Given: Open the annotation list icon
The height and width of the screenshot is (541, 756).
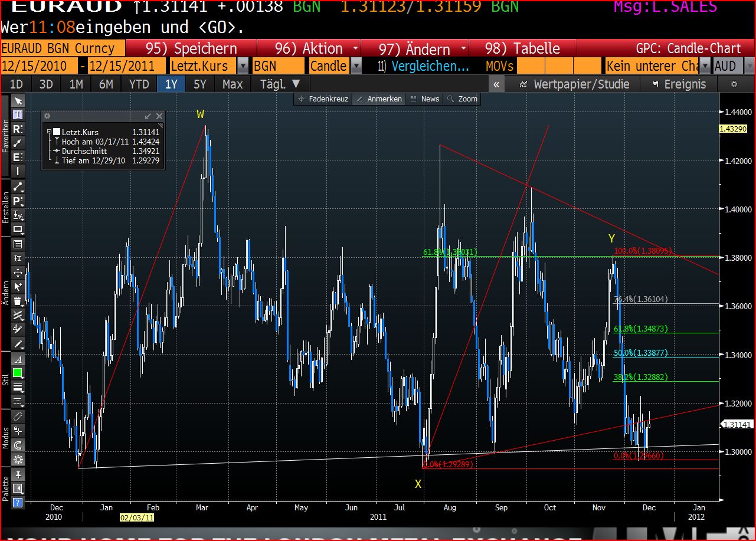Looking at the screenshot, I should pyautogui.click(x=18, y=244).
